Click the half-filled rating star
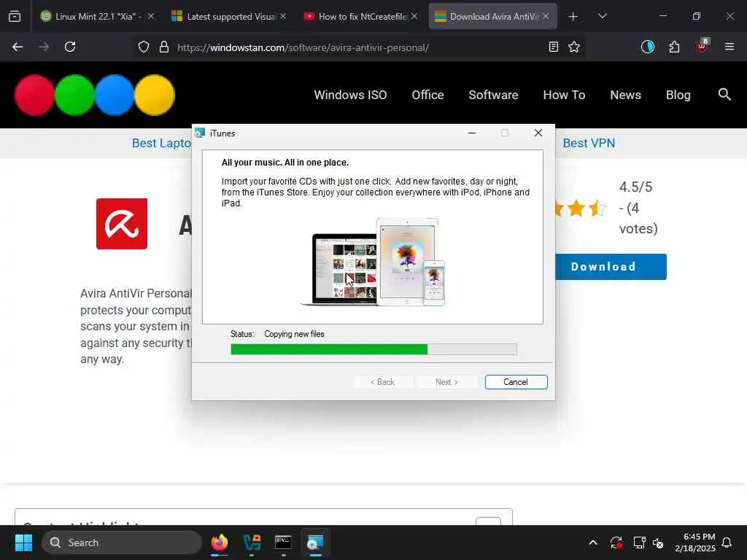This screenshot has height=560, width=747. 597,208
